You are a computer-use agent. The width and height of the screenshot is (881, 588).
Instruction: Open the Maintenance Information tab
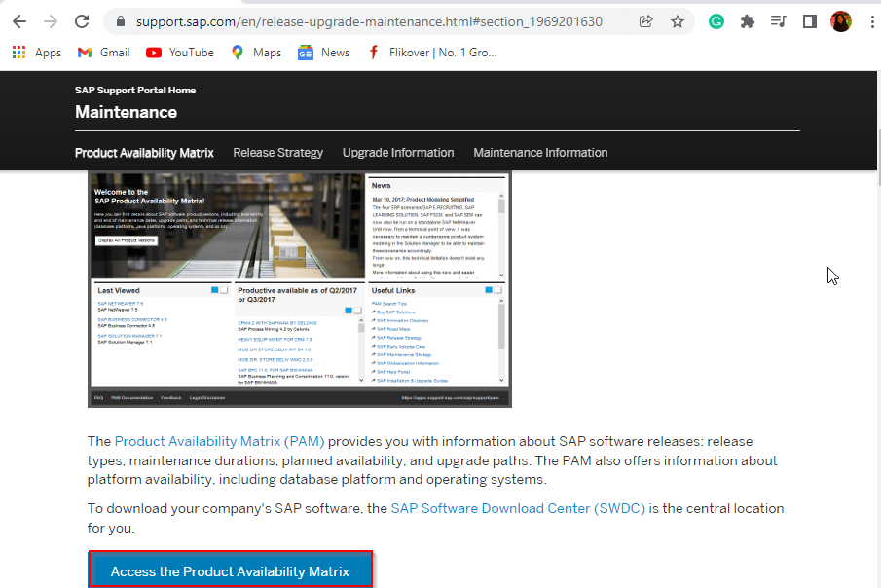point(540,153)
